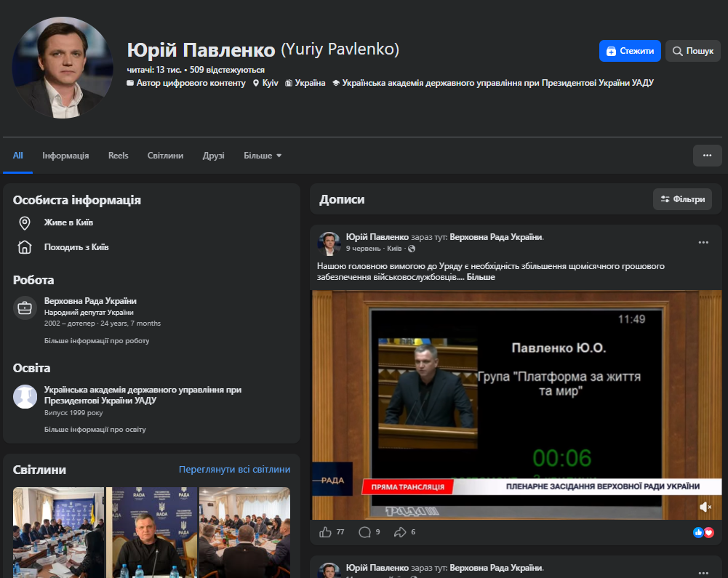
Task: Open comments via speech bubble icon
Action: 365,532
